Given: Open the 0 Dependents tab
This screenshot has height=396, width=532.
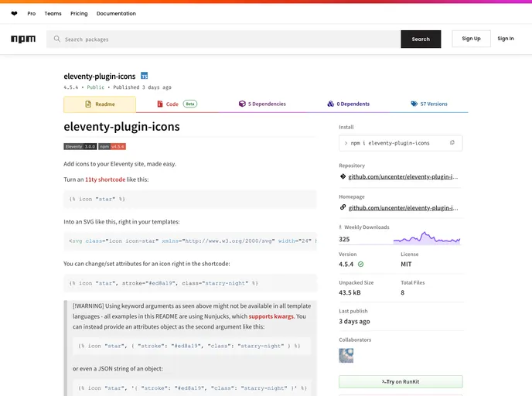Looking at the screenshot, I should 348,104.
